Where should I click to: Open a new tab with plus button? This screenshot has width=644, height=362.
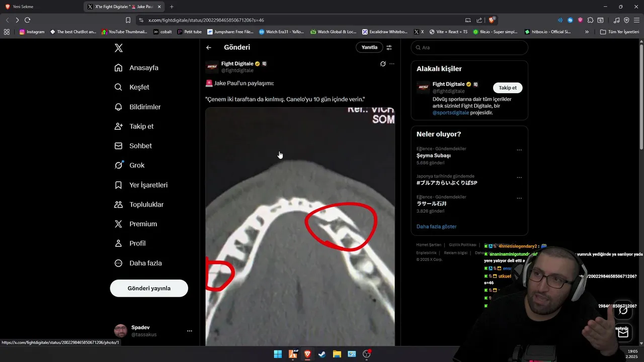(172, 7)
